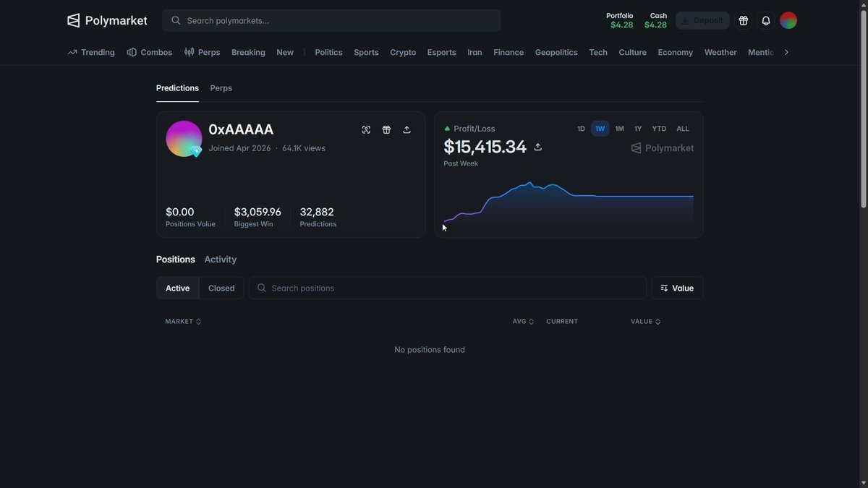
Task: Expand more categories with the right chevron
Action: pos(786,52)
